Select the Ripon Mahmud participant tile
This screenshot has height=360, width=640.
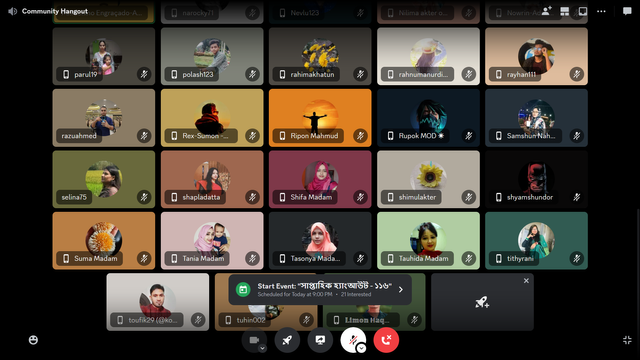click(x=320, y=118)
